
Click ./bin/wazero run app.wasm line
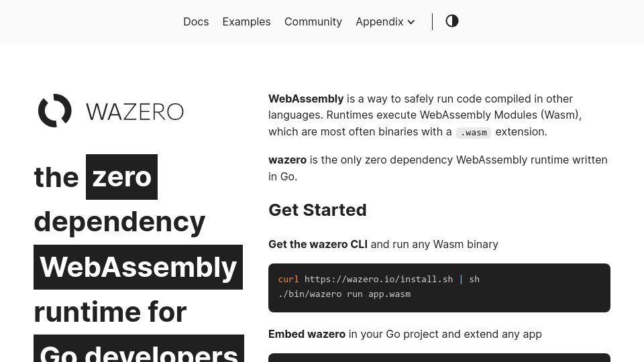344,294
